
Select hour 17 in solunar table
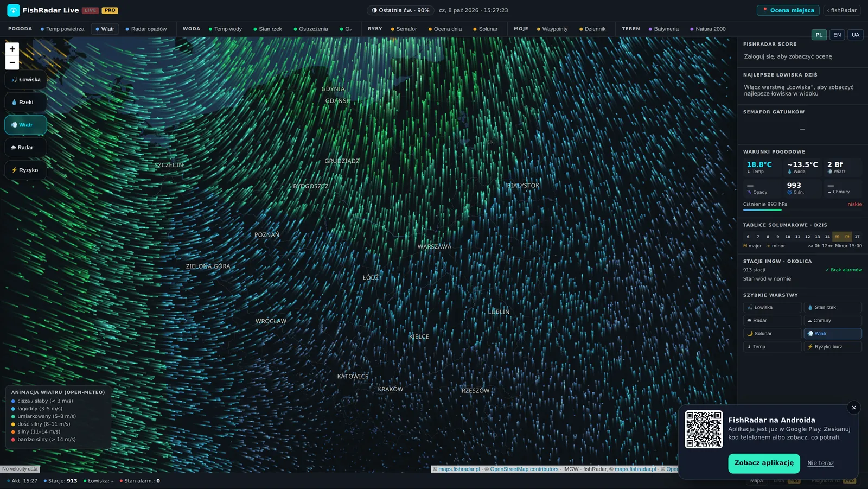857,237
